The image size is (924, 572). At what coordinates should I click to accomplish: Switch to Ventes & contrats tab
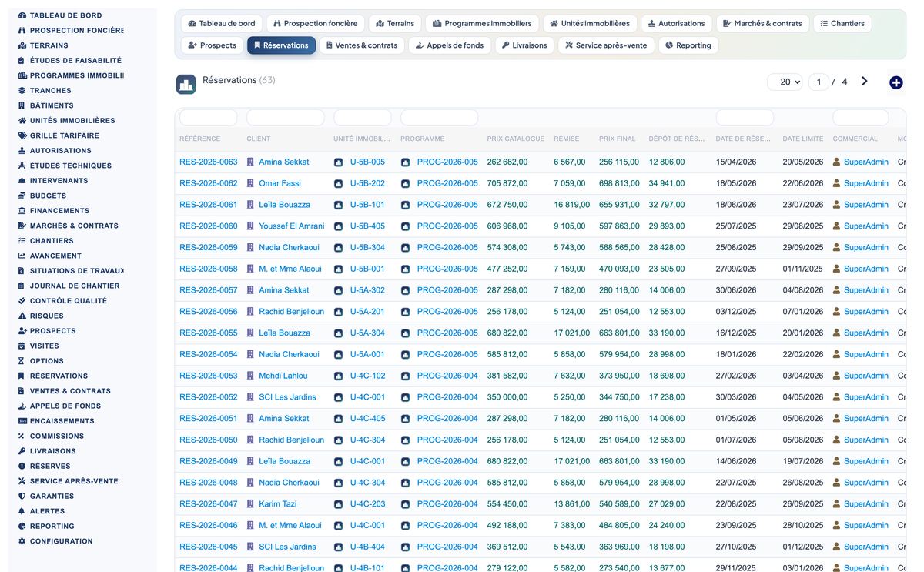(x=362, y=45)
